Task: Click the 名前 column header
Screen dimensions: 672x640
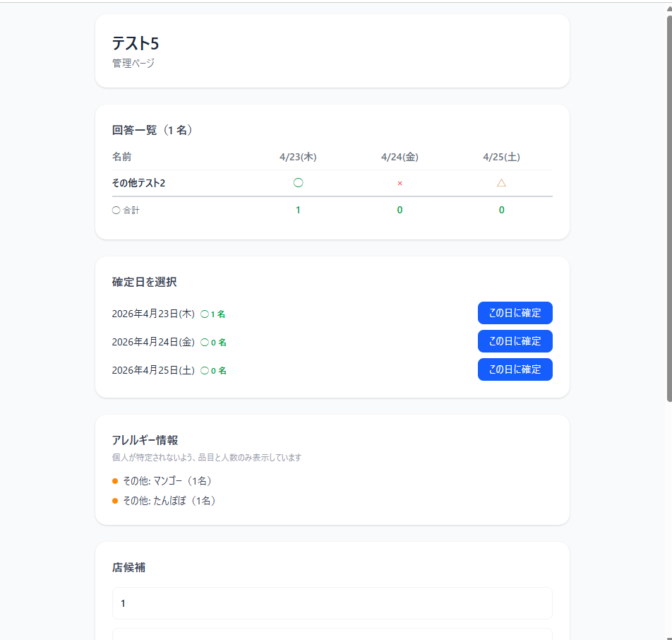Action: click(x=121, y=157)
